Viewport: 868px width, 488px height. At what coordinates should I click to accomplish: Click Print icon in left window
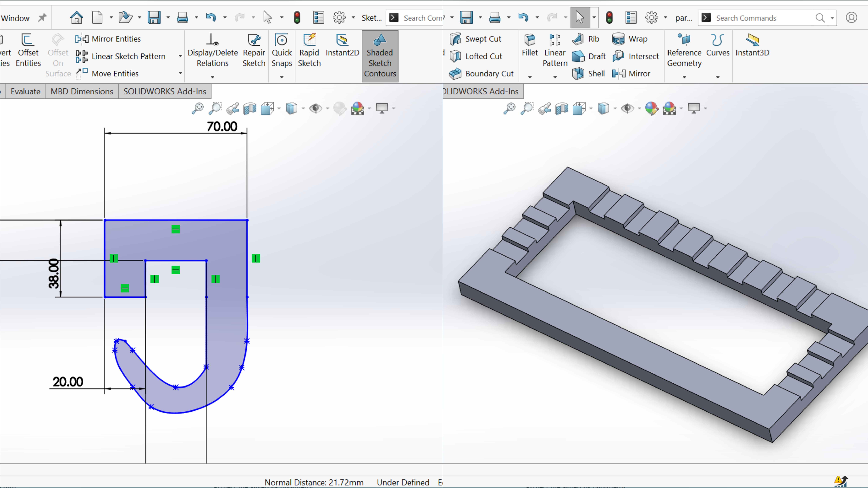pos(182,17)
